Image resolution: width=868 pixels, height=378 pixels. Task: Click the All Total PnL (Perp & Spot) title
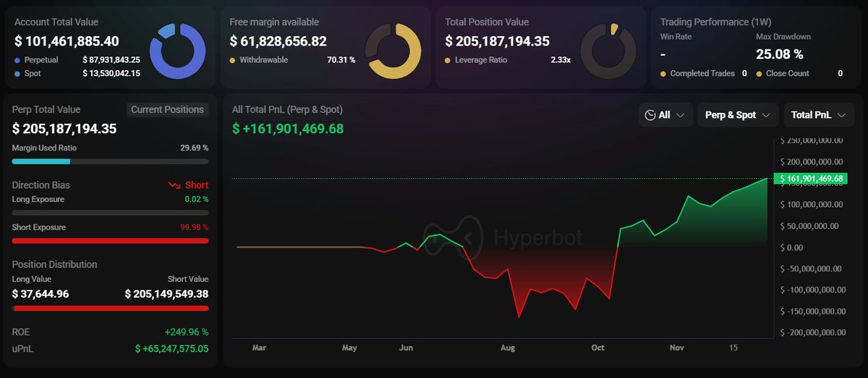[x=287, y=109]
